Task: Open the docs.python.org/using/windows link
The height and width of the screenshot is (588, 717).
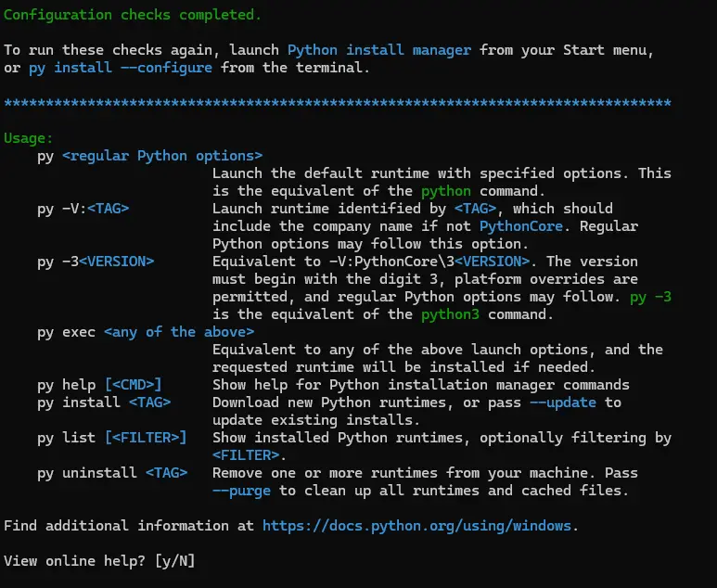Action: pyautogui.click(x=416, y=526)
